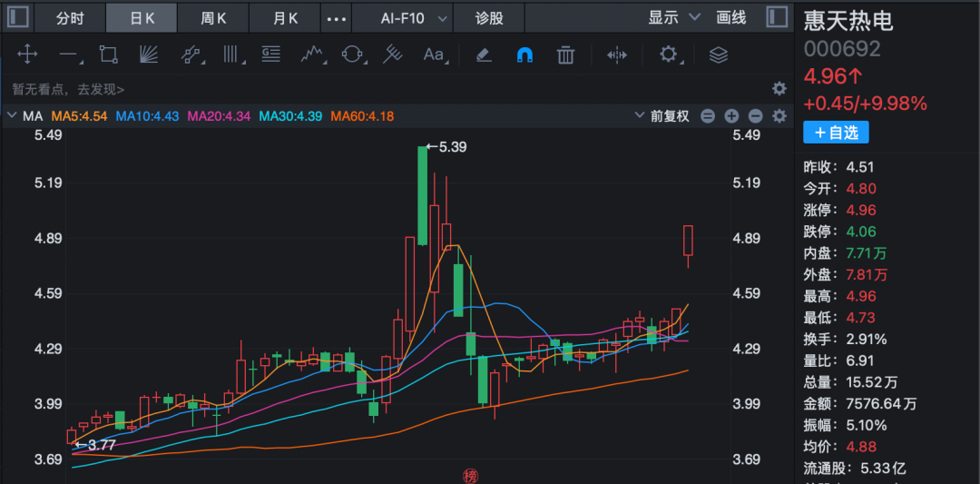Click the eraser tool icon
The height and width of the screenshot is (484, 980).
tap(484, 55)
